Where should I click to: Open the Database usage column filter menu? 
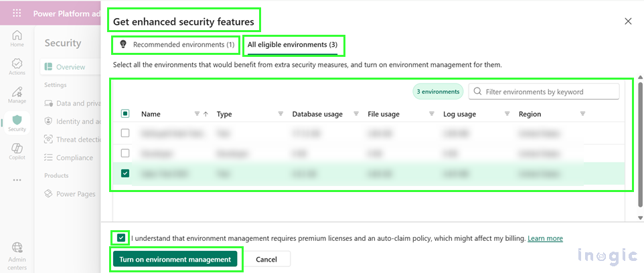[x=356, y=114]
